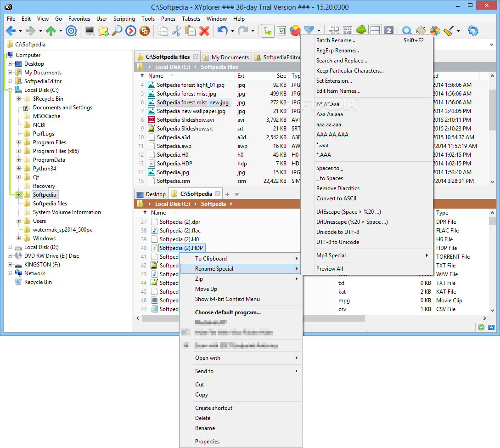Click the Softpedia breadcrumb in lower pane

213,204
